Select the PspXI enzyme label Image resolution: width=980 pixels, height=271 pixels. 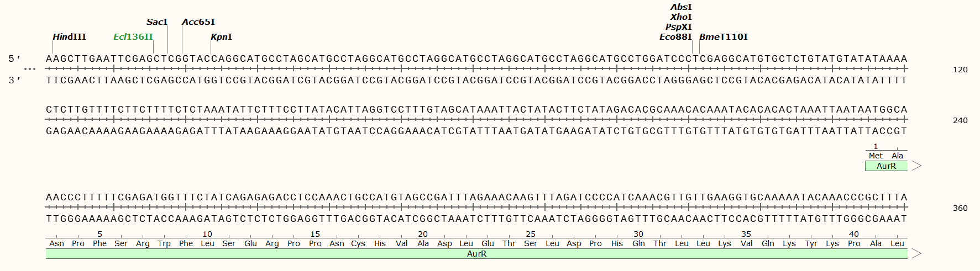[x=678, y=27]
